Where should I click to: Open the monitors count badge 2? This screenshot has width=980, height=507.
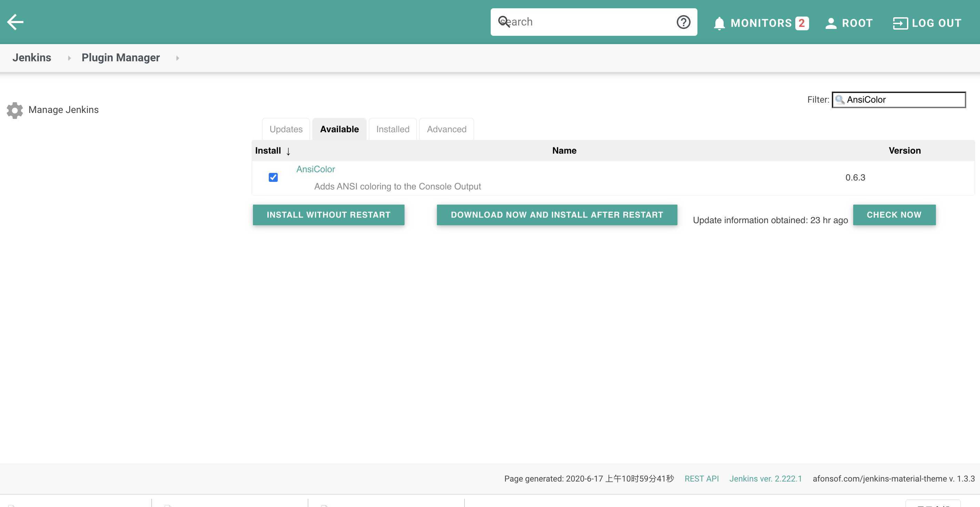tap(802, 23)
